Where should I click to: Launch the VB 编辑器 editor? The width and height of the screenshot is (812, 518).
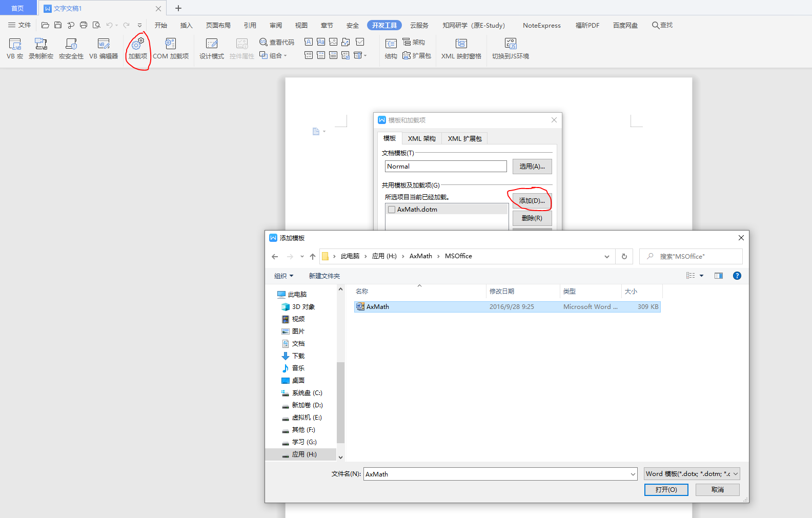[x=104, y=49]
